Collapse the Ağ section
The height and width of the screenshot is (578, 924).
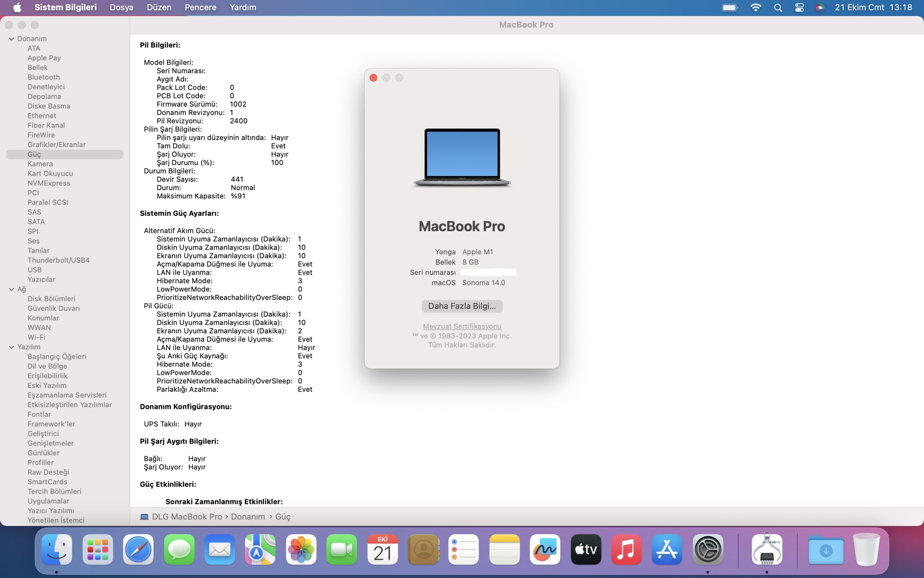[12, 289]
